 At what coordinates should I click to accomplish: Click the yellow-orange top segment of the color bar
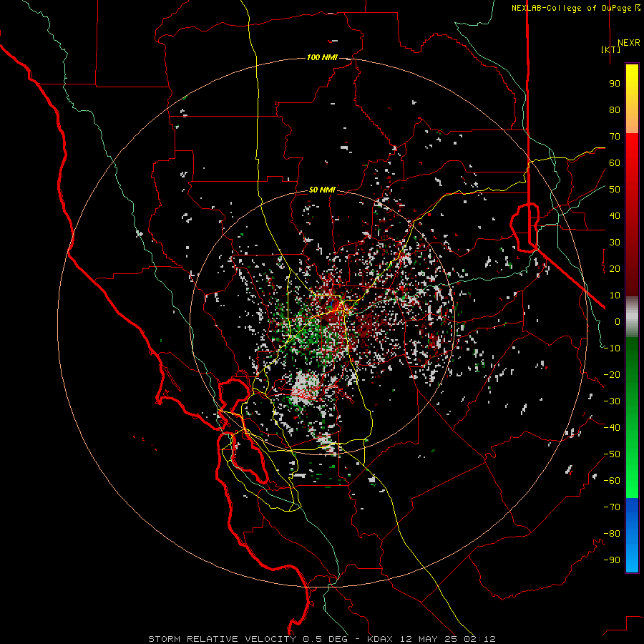coord(632,99)
